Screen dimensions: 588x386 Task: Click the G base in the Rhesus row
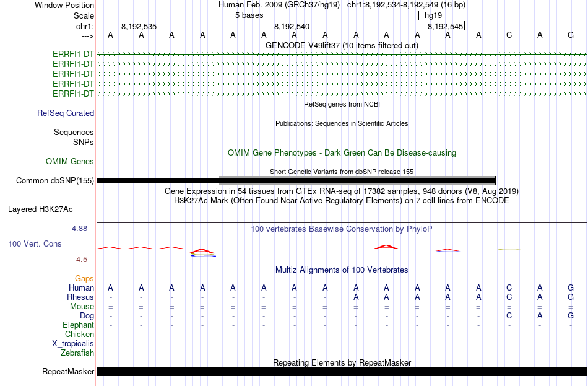[571, 297]
